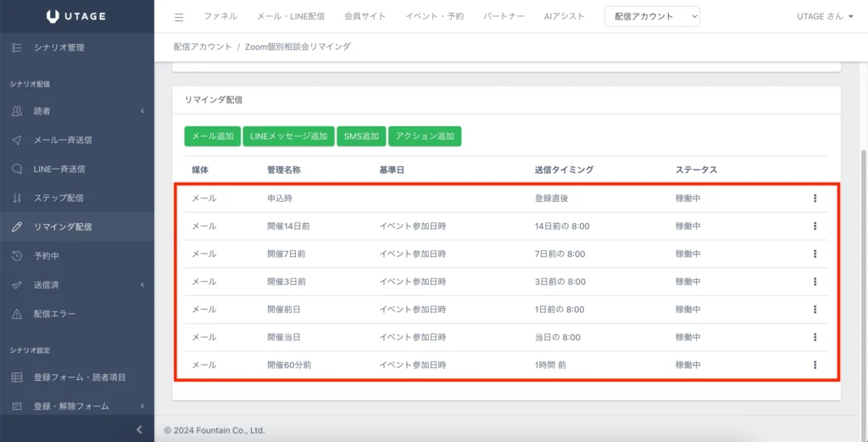Click the 予約中 clock icon
The width and height of the screenshot is (868, 442).
[x=17, y=256]
